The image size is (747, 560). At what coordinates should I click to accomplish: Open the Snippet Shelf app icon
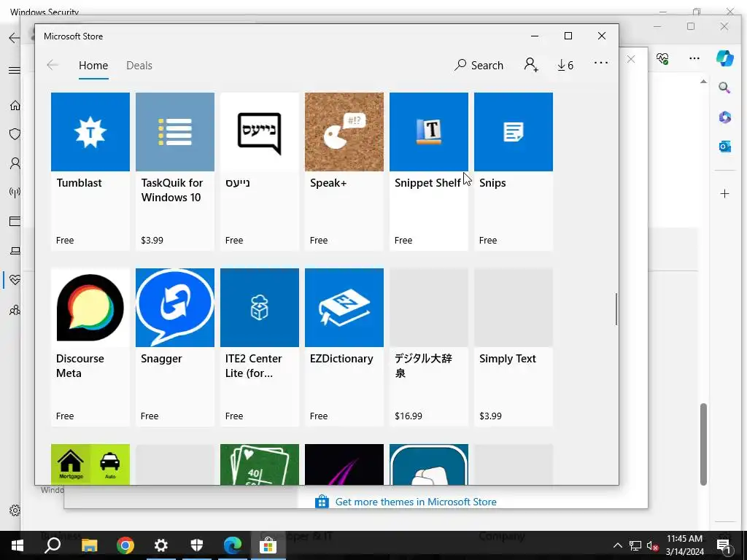click(x=429, y=132)
